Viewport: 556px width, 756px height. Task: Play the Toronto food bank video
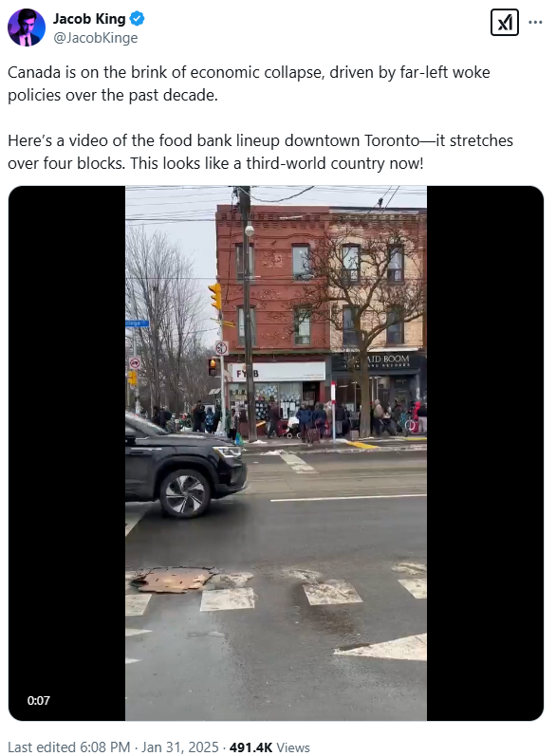point(276,453)
